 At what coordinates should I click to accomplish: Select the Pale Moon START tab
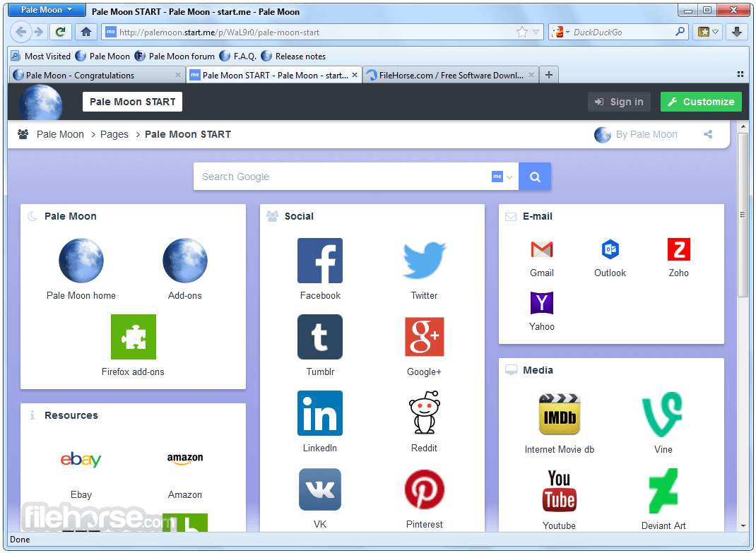[x=274, y=75]
